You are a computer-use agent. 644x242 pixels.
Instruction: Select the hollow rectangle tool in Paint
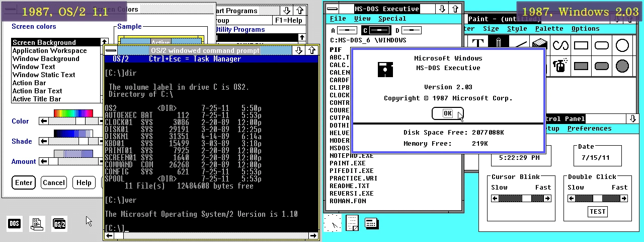pyautogui.click(x=581, y=45)
